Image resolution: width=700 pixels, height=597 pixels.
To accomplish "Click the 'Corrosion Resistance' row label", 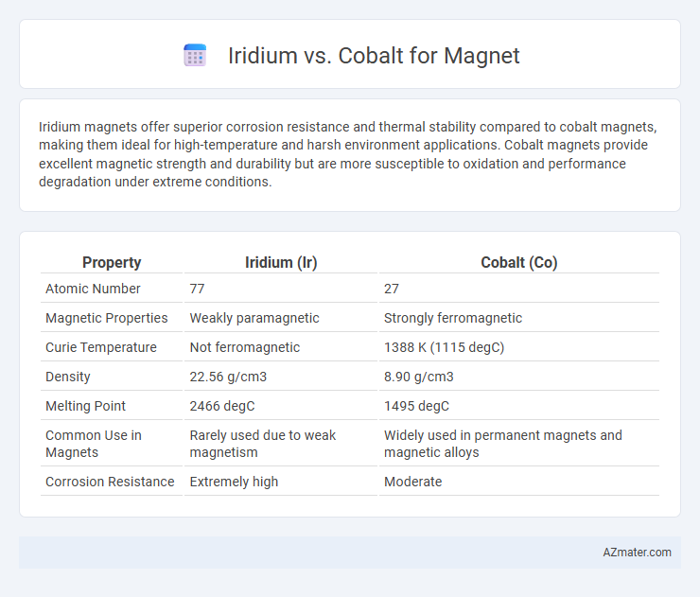I will [110, 482].
